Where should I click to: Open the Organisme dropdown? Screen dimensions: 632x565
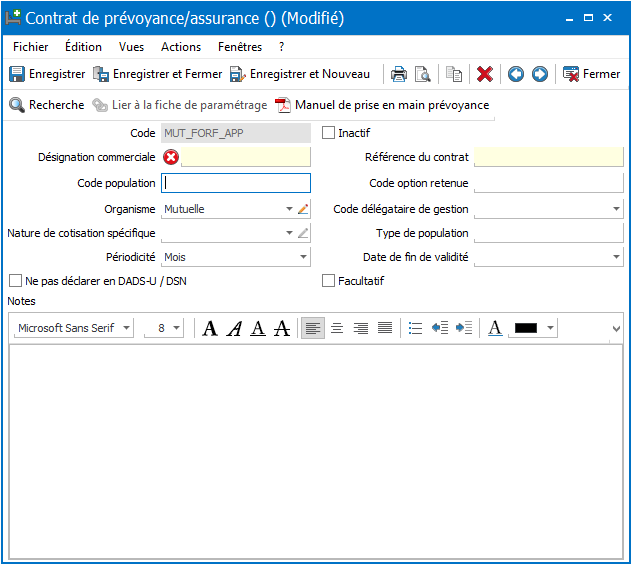coord(289,209)
